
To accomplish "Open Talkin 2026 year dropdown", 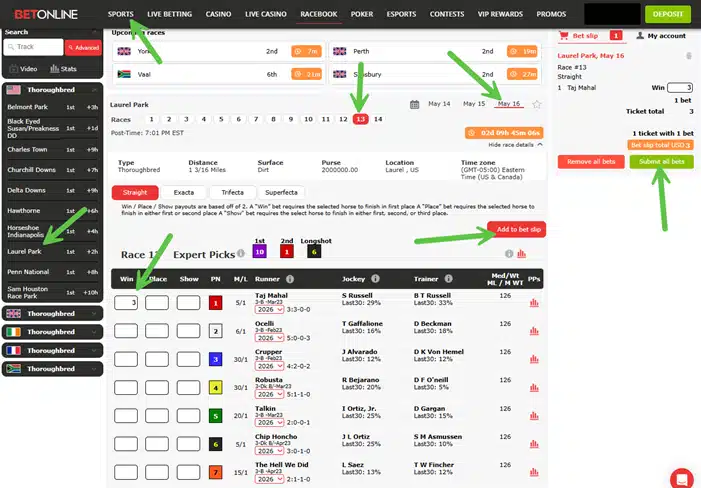I will 269,422.
